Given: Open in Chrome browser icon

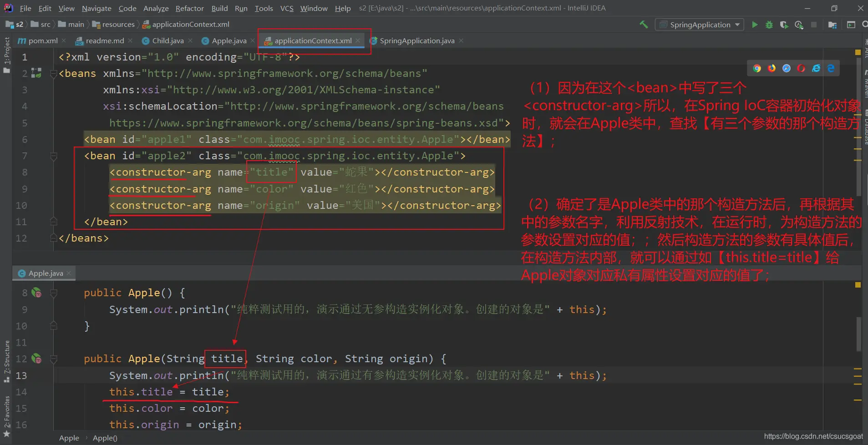Looking at the screenshot, I should point(757,68).
